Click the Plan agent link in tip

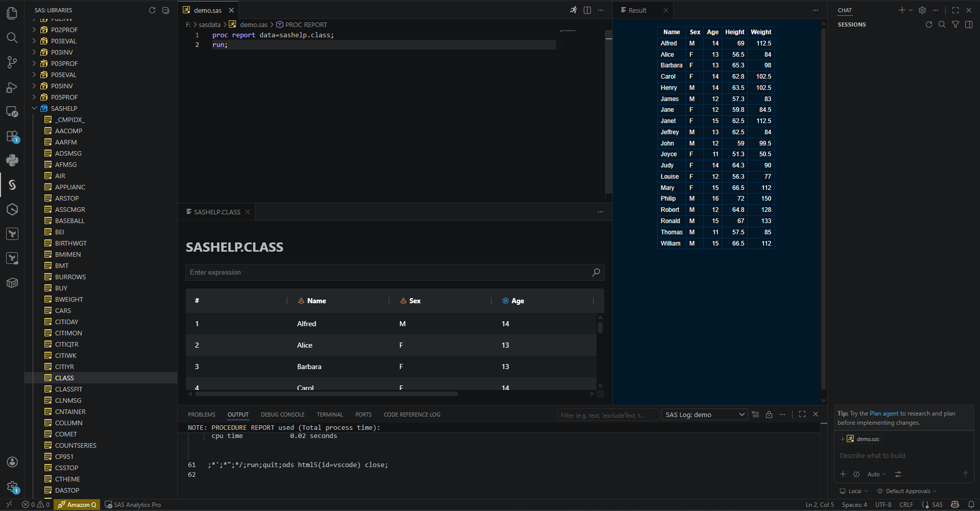883,413
